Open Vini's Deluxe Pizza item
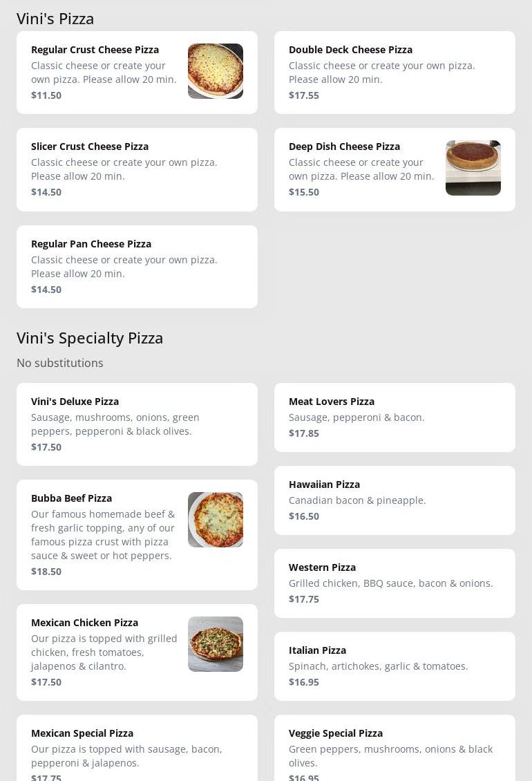The image size is (532, 781). click(x=137, y=424)
